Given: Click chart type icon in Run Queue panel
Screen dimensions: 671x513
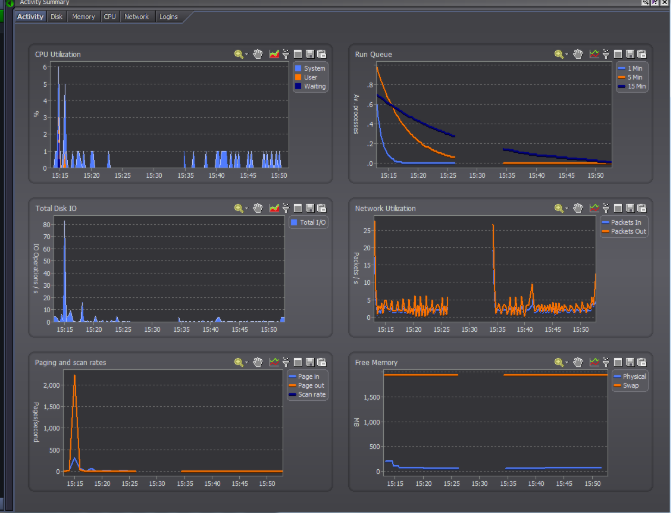Looking at the screenshot, I should tap(593, 54).
